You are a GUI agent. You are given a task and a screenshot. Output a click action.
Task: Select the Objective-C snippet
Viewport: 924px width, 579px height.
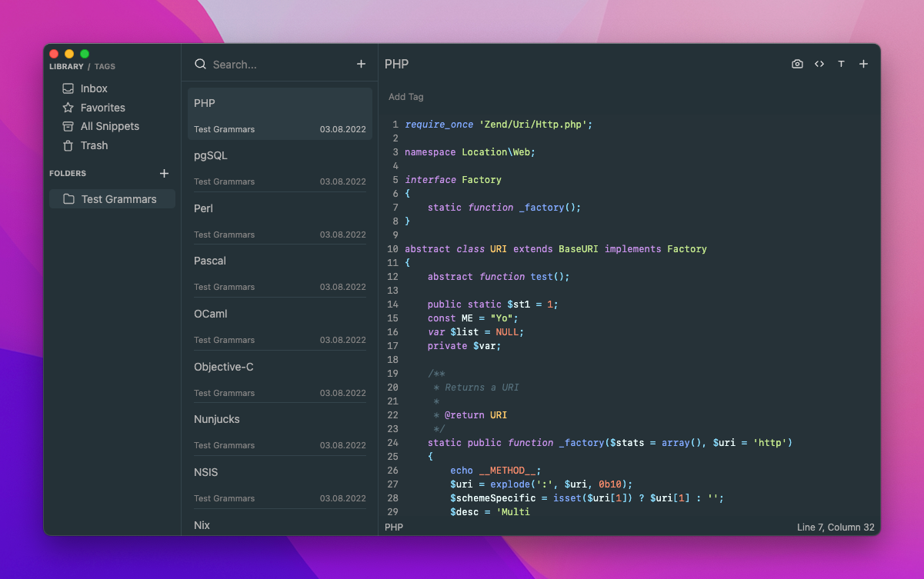click(x=280, y=378)
